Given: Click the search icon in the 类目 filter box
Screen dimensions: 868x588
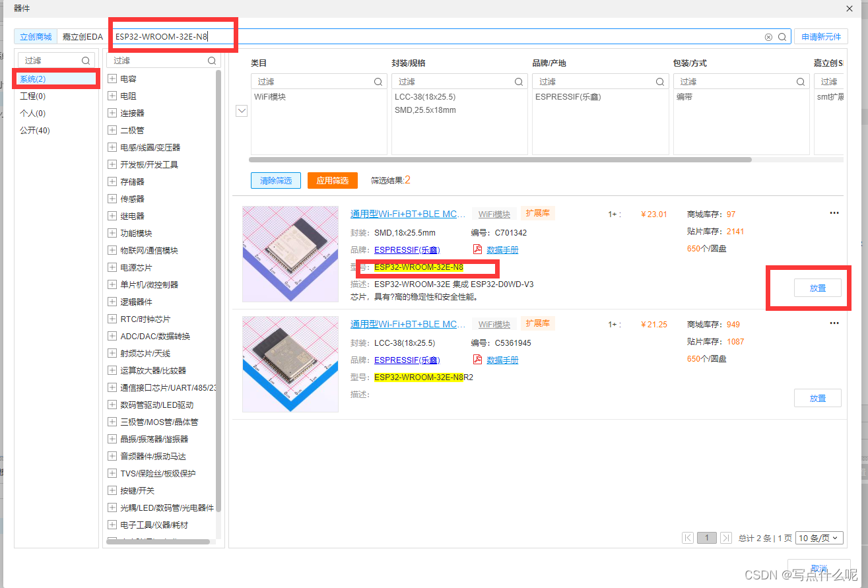Looking at the screenshot, I should [x=378, y=82].
